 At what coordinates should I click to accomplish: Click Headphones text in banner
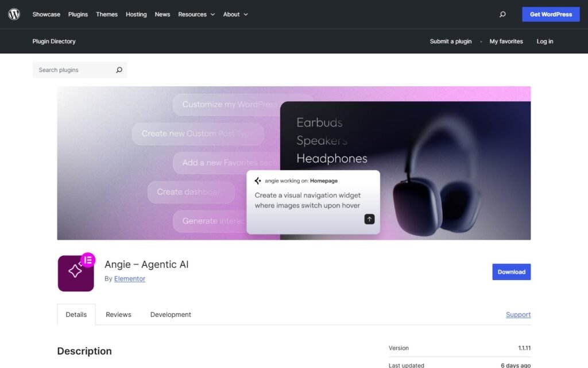[332, 159]
